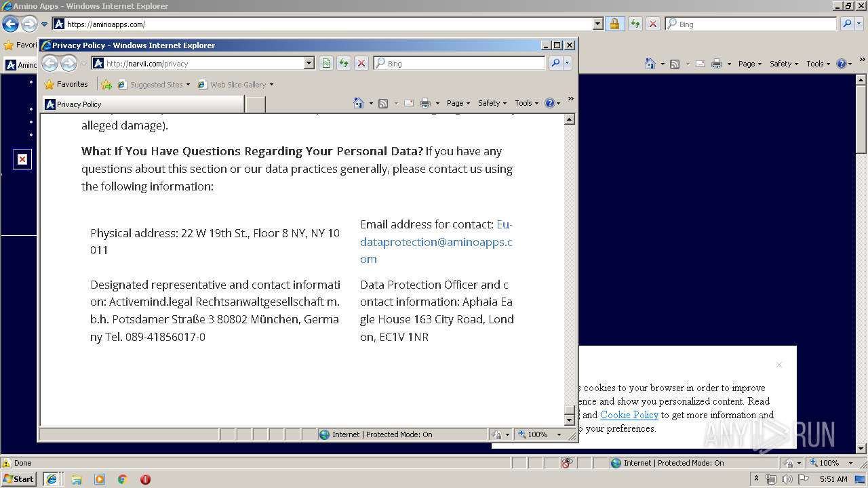Go forward in Amino Apps window
868x488 pixels.
(29, 24)
